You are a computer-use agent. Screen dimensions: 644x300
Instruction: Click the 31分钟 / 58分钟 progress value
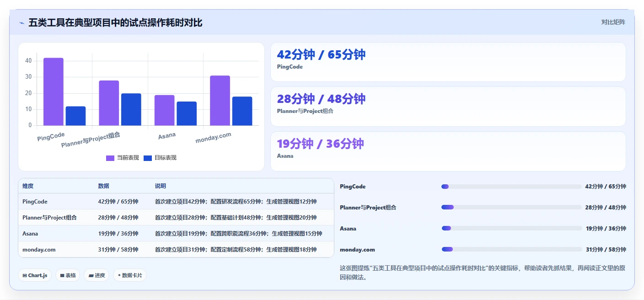pos(606,250)
